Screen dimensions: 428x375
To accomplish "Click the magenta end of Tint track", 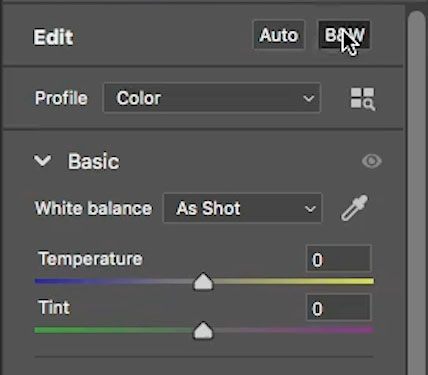I will (x=364, y=330).
